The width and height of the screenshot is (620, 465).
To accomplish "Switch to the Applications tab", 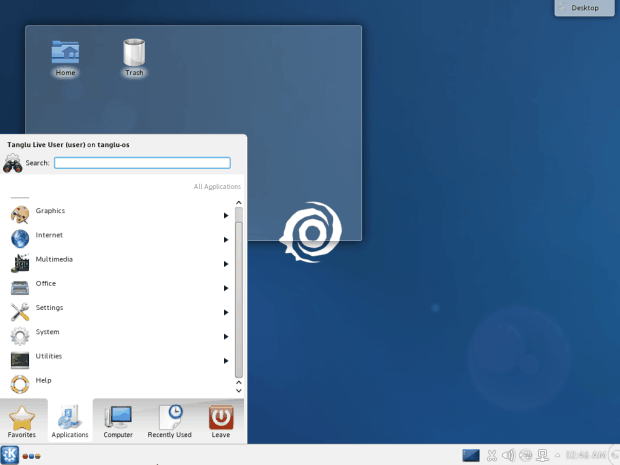I will coord(70,422).
